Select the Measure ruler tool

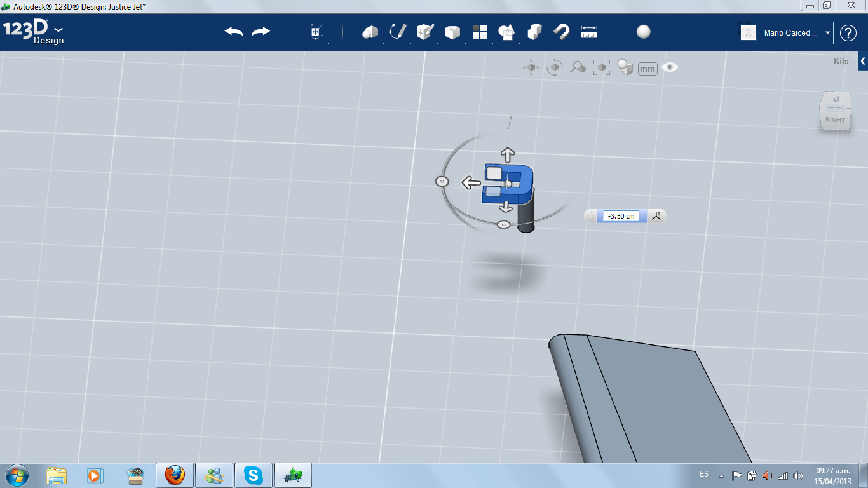coord(589,32)
